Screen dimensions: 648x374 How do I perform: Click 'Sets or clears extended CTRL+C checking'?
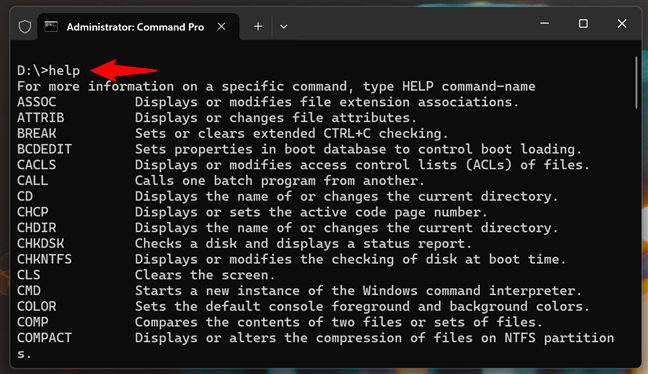click(291, 133)
